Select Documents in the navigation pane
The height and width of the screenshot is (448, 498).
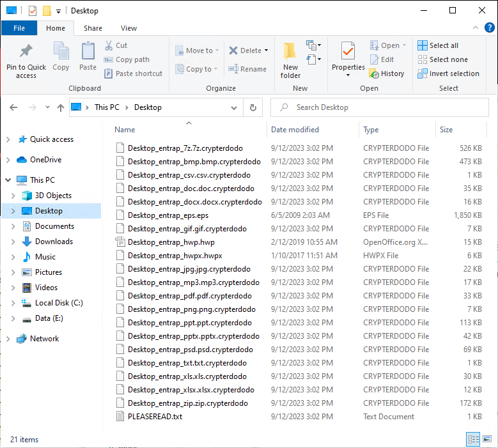pos(54,226)
